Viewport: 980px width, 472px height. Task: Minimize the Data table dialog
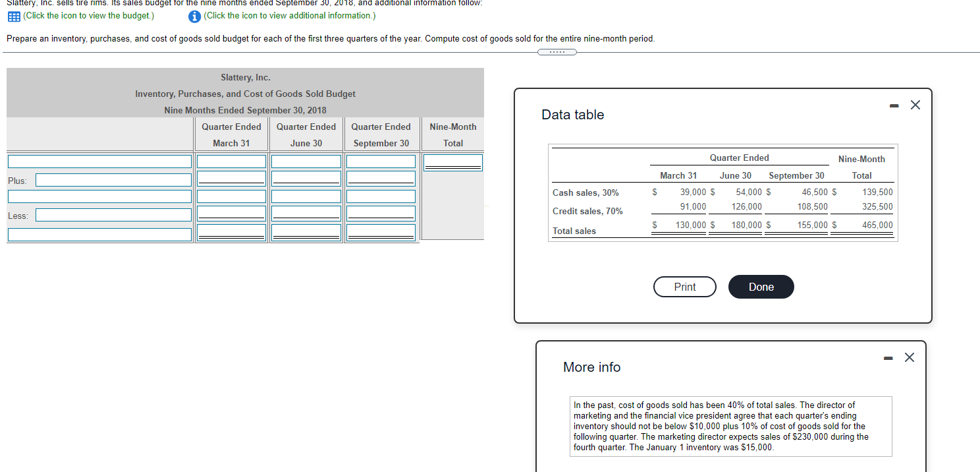(x=894, y=105)
